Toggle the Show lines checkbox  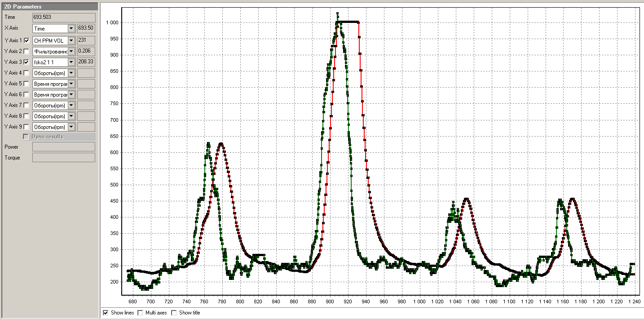(x=106, y=313)
